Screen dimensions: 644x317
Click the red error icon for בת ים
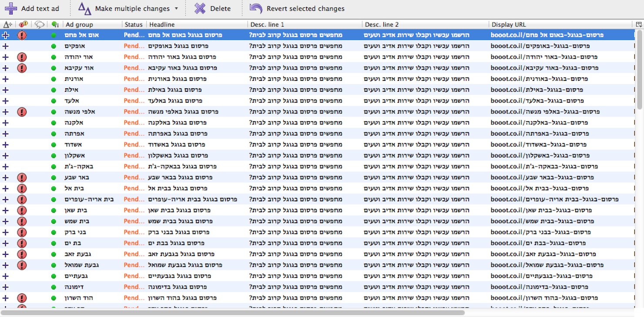click(22, 243)
